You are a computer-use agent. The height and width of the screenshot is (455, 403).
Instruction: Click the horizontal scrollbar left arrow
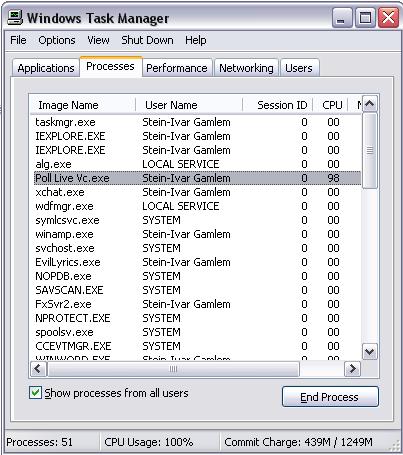[38, 369]
